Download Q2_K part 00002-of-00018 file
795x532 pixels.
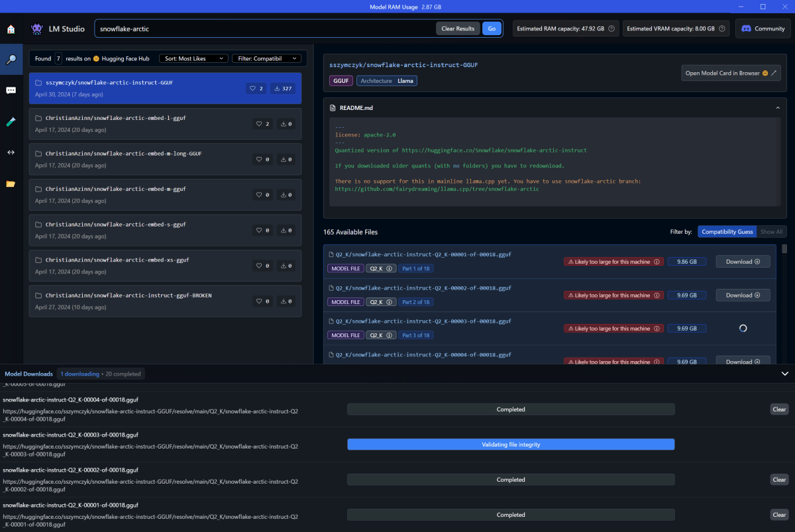(x=743, y=295)
